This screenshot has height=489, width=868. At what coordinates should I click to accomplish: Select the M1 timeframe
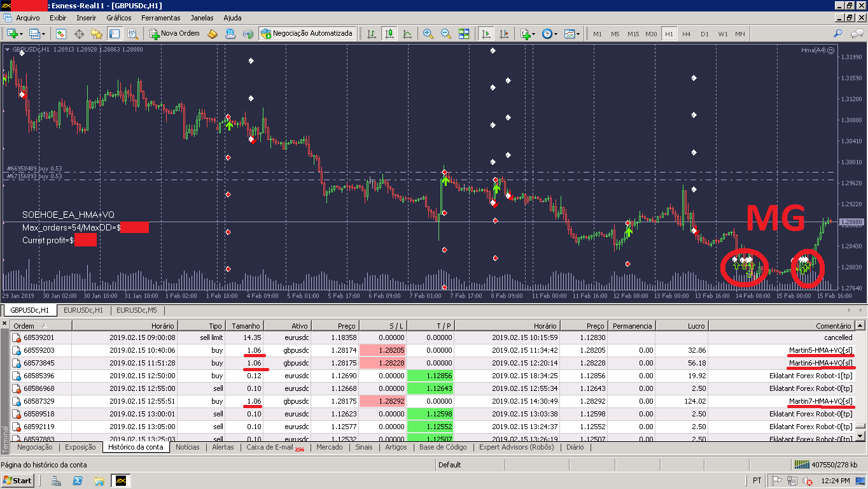tap(598, 34)
